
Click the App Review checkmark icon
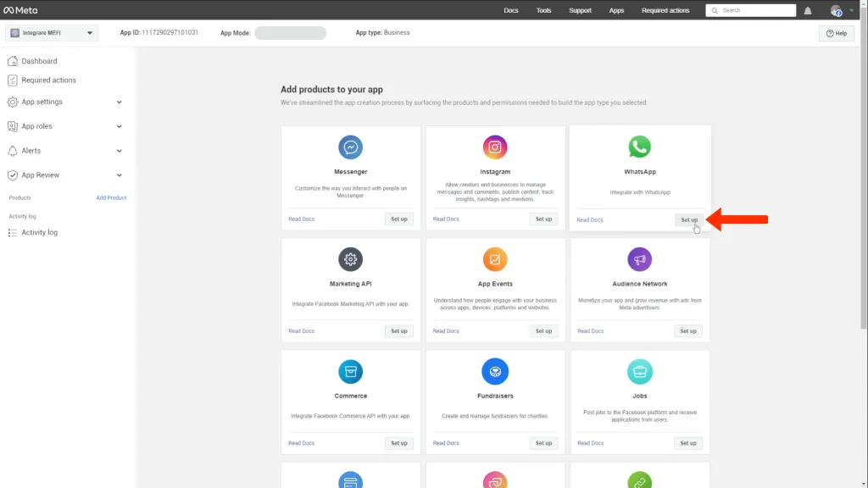click(x=12, y=175)
